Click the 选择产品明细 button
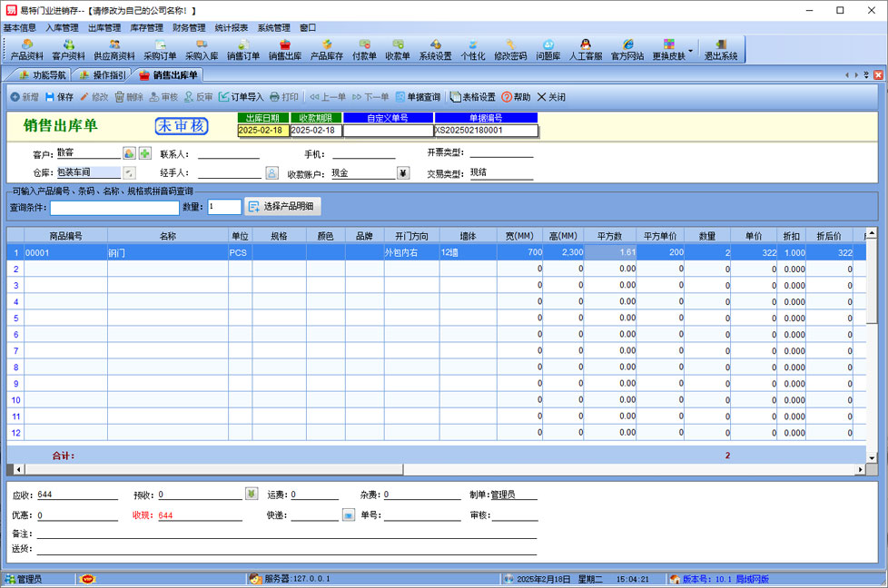 pos(282,207)
